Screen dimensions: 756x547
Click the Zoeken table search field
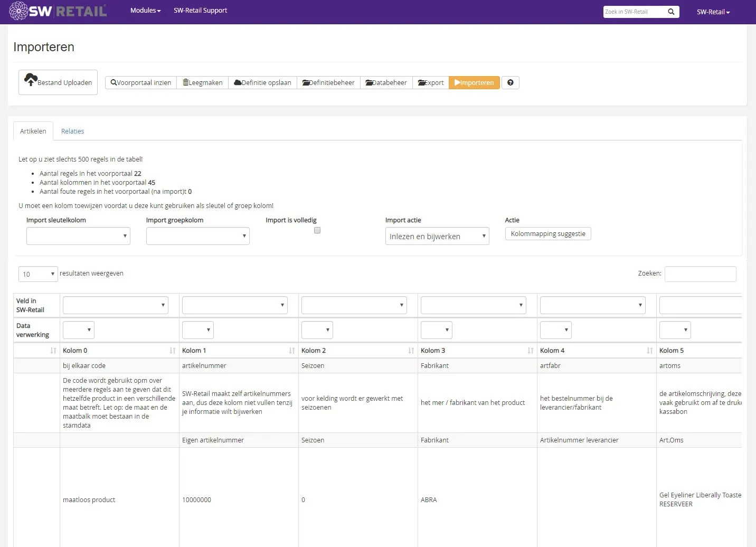click(x=700, y=273)
